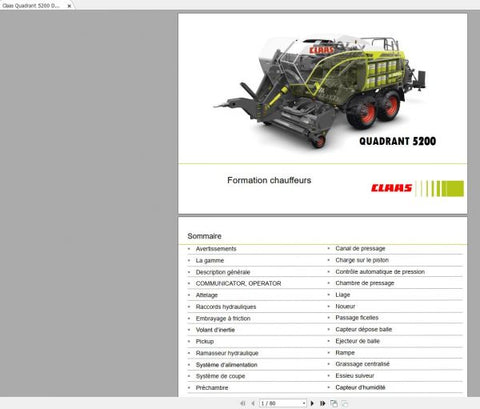Select 'La gamme' entry
480x409 pixels.
coord(210,260)
